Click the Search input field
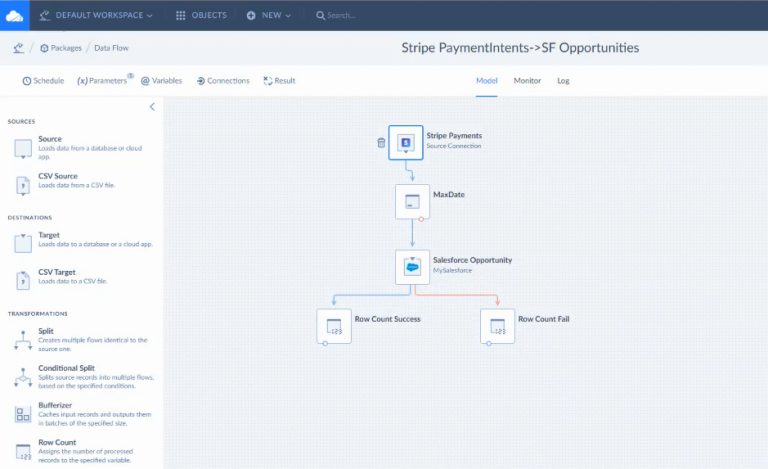This screenshot has height=469, width=768. 360,15
